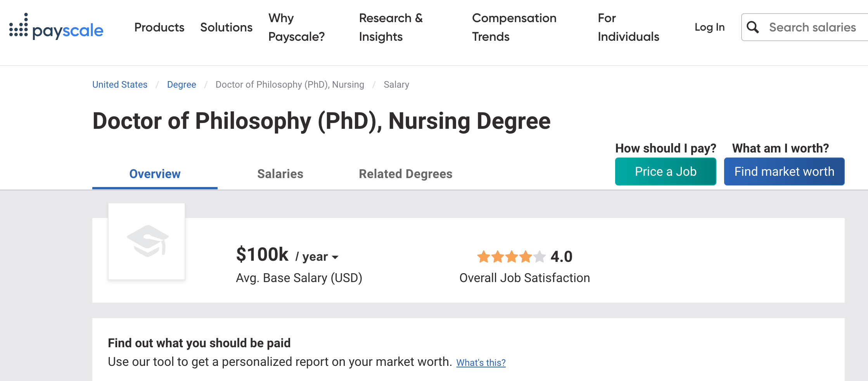The image size is (868, 381).
Task: Open the Products menu
Action: tap(159, 27)
